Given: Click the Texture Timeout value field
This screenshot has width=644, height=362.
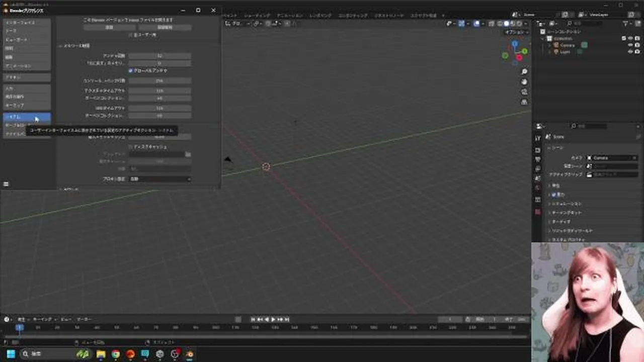Looking at the screenshot, I should tap(160, 91).
